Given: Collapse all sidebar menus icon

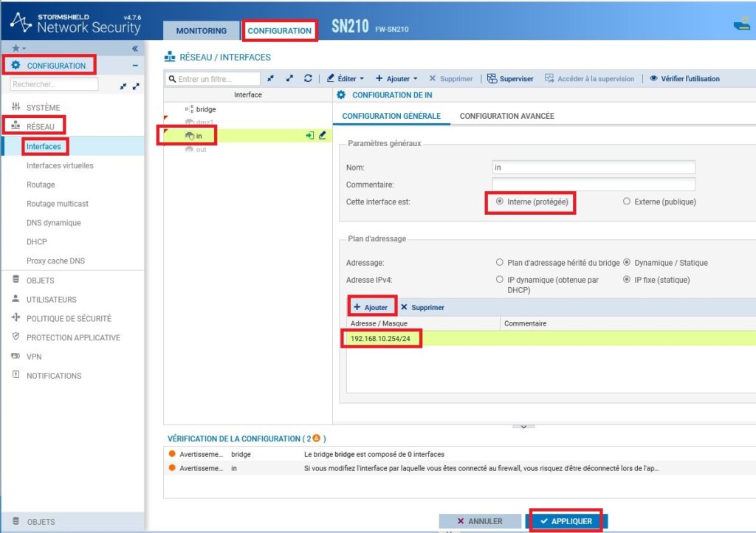Looking at the screenshot, I should [x=123, y=86].
